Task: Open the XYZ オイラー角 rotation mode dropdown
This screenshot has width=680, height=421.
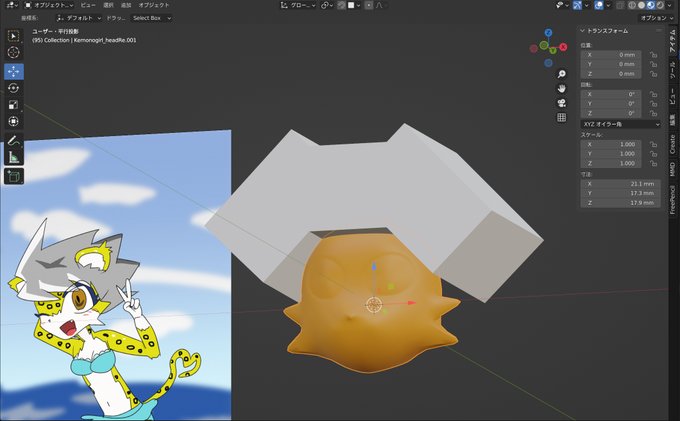Action: [621, 124]
